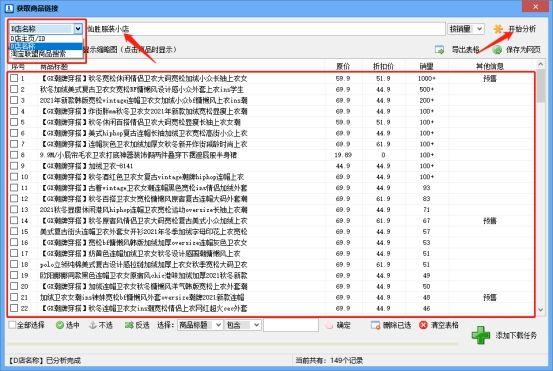Check the checkbox for row 1
The width and height of the screenshot is (553, 371).
14,78
